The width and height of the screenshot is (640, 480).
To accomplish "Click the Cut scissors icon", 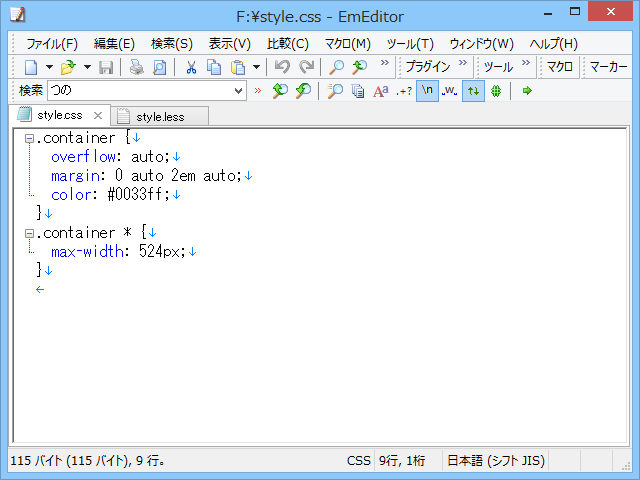I will tap(191, 67).
